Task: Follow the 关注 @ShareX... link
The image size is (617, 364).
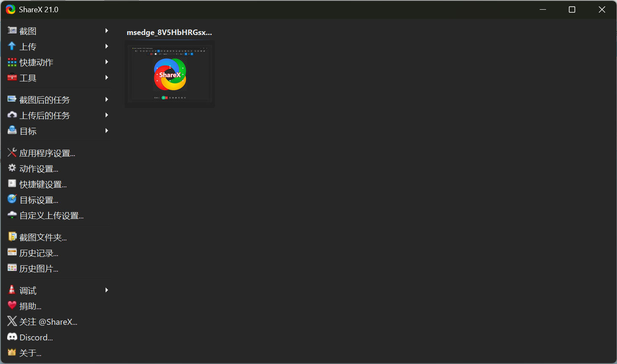Action: 58,321
